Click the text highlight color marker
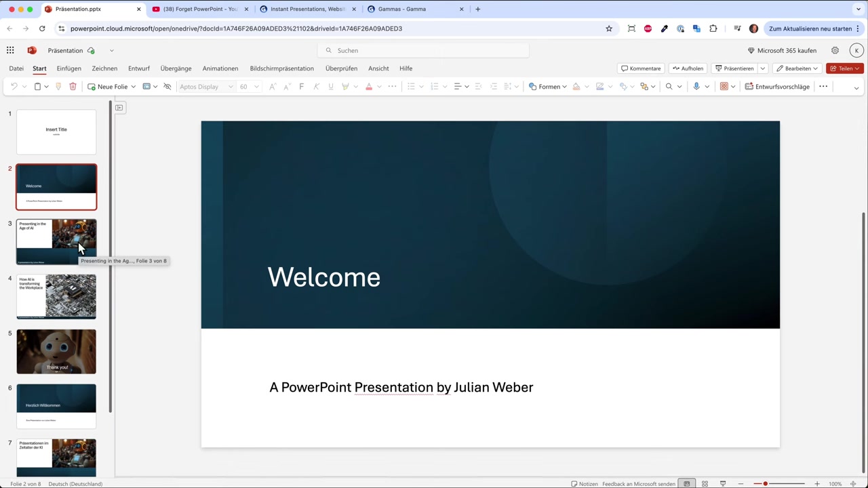 pyautogui.click(x=345, y=87)
